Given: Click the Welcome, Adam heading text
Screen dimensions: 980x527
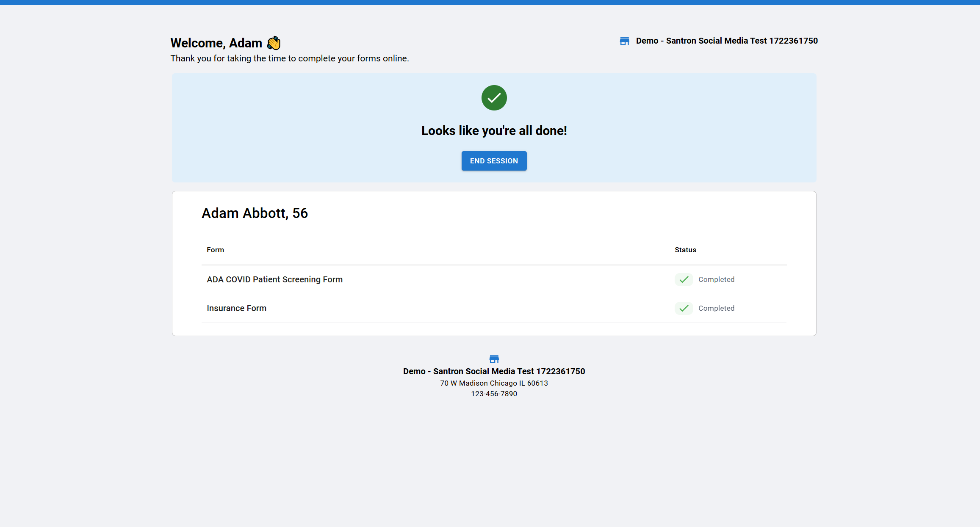Looking at the screenshot, I should tap(216, 43).
